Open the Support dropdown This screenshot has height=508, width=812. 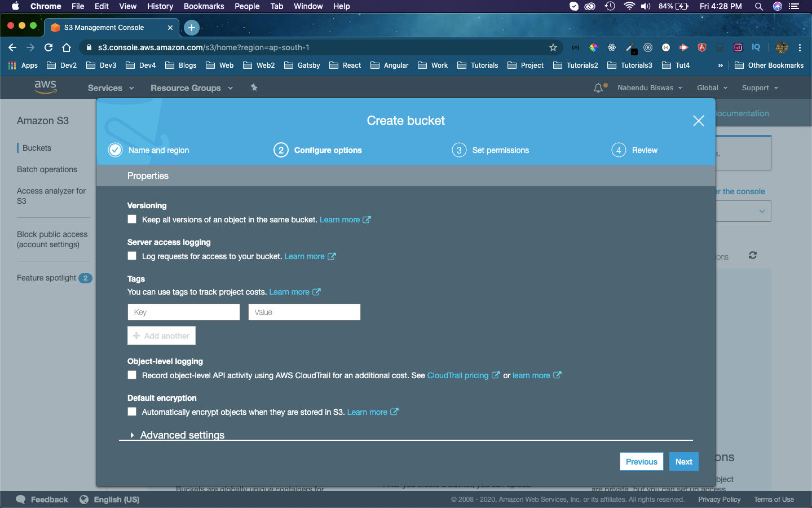coord(760,88)
